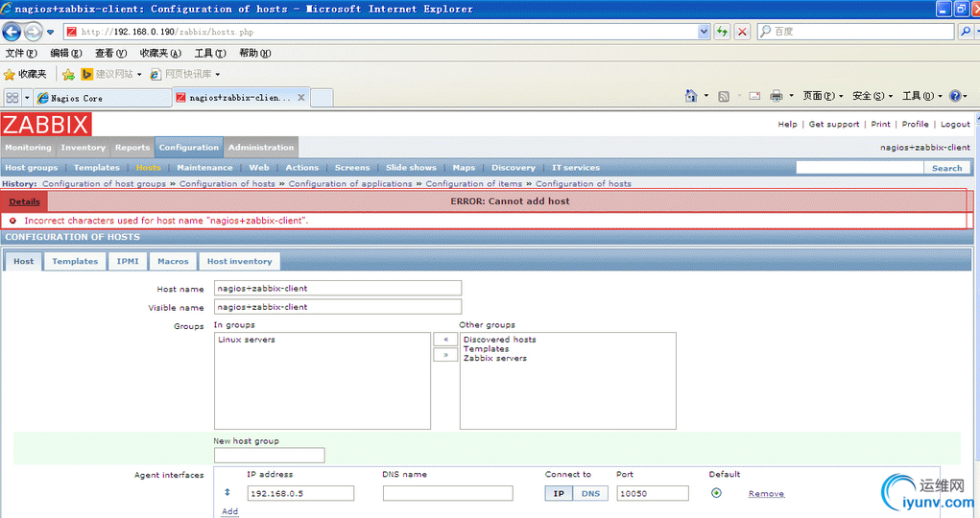Open the 工具(O) tools dropdown in the command bar

[921, 96]
